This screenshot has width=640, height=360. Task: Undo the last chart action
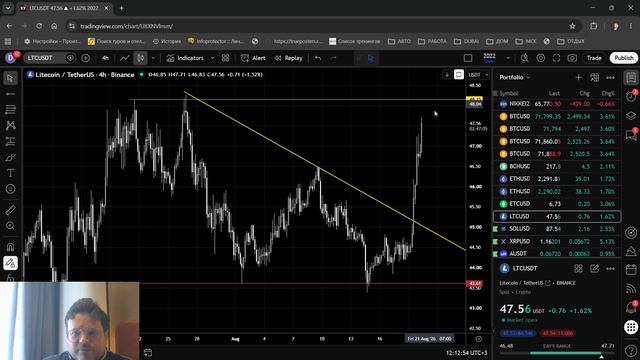pos(318,58)
